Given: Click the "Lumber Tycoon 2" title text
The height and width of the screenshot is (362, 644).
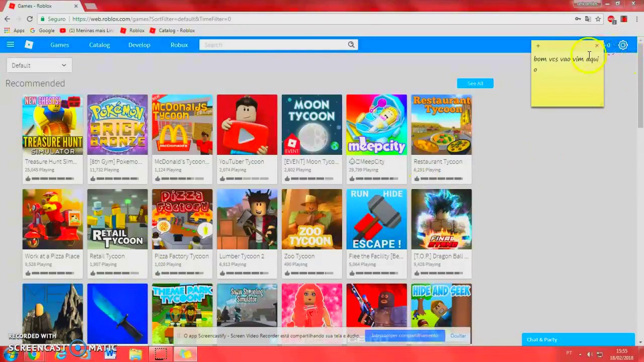Looking at the screenshot, I should [242, 256].
